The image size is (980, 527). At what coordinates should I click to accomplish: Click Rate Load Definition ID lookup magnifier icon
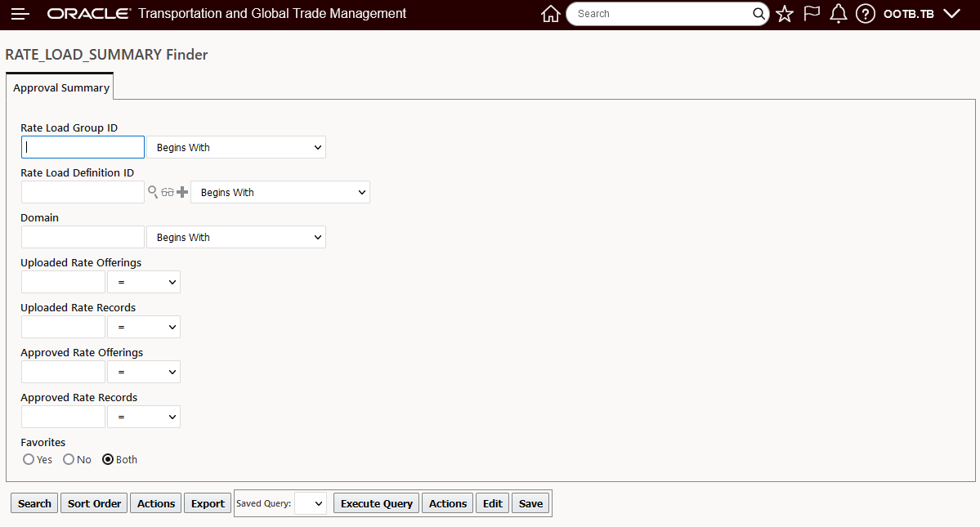[x=153, y=192]
